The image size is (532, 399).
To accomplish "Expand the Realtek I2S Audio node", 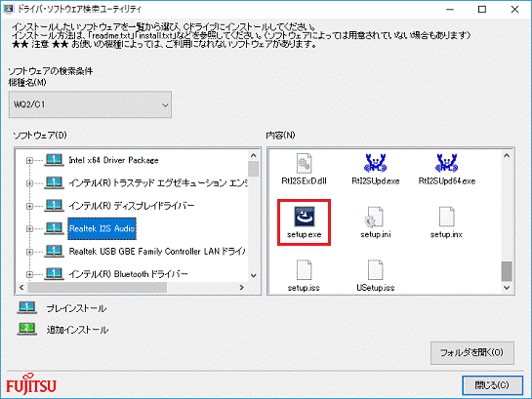I will (x=29, y=229).
